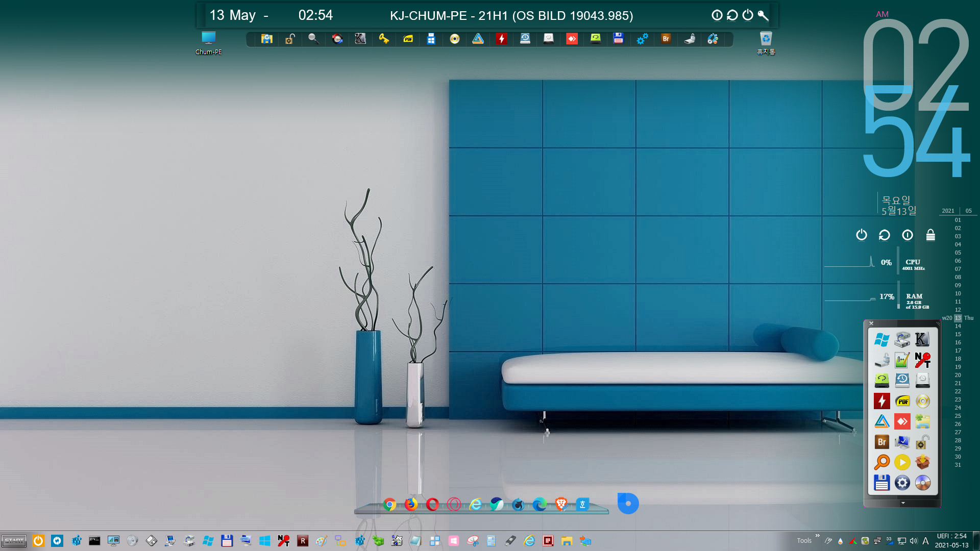Click the blue floppy disk icon in the top dock
The image size is (980, 551).
[x=618, y=39]
